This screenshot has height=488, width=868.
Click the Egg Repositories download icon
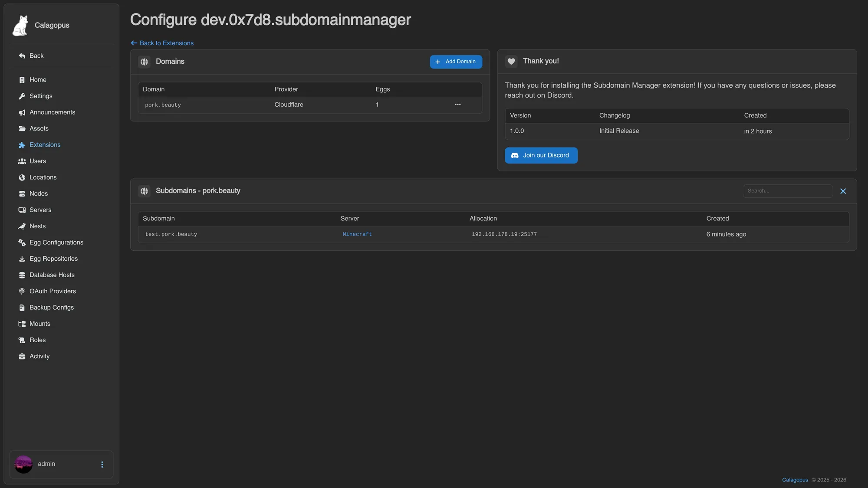(x=22, y=259)
